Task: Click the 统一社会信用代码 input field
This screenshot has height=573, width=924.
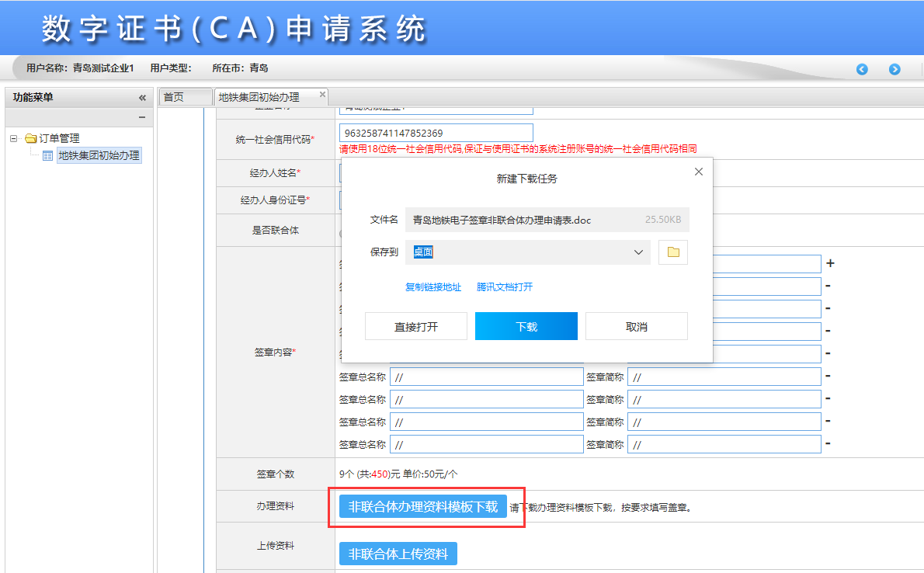Action: pos(436,133)
